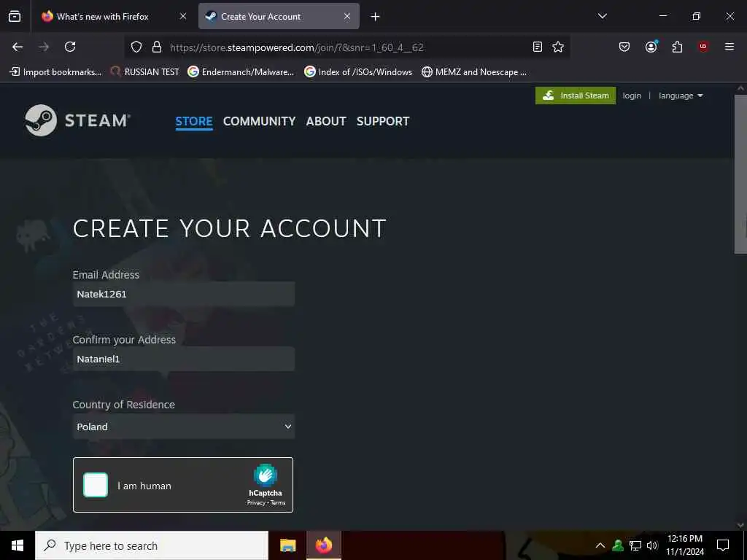Screen dimensions: 747x560
Task: Open the COMMUNITY menu
Action: [x=259, y=122]
